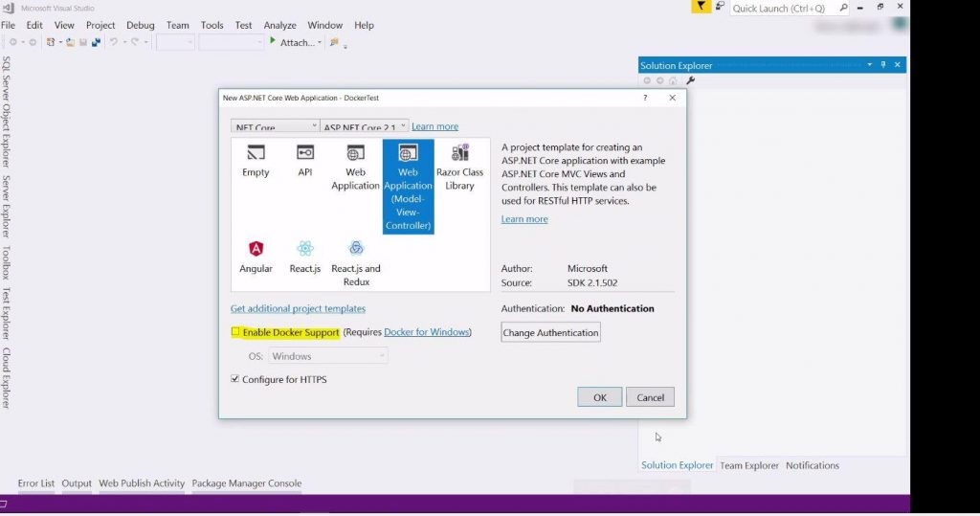The width and height of the screenshot is (980, 516).
Task: Open the Tools menu
Action: click(212, 25)
